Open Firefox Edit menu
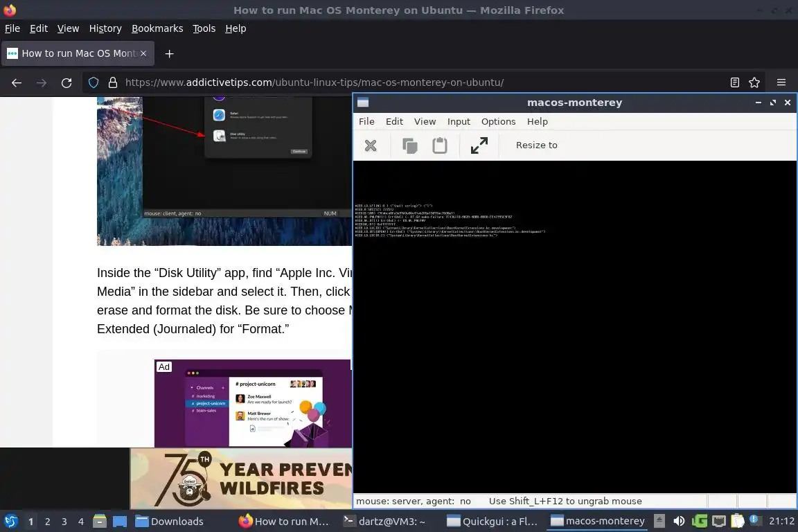Viewport: 798px width, 532px height. [x=39, y=28]
